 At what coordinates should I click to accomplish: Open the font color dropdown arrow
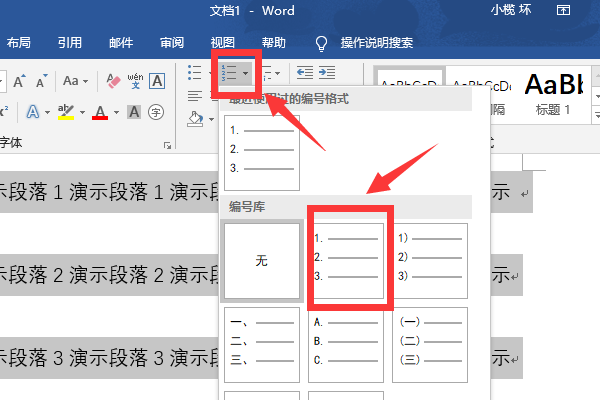[116, 113]
